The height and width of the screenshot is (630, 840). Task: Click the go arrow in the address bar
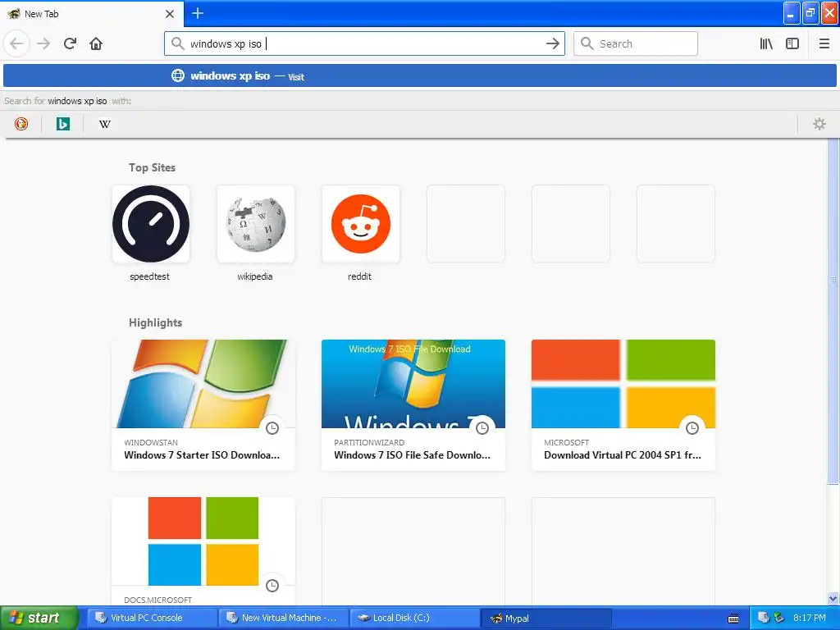pos(552,44)
